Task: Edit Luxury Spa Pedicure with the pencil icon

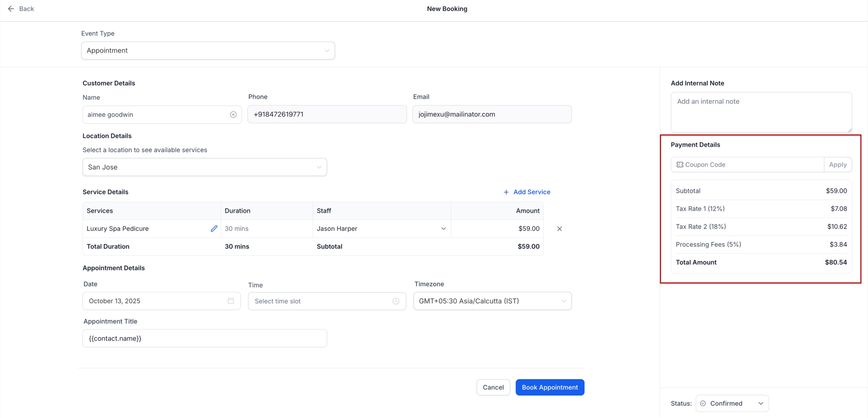Action: point(214,229)
